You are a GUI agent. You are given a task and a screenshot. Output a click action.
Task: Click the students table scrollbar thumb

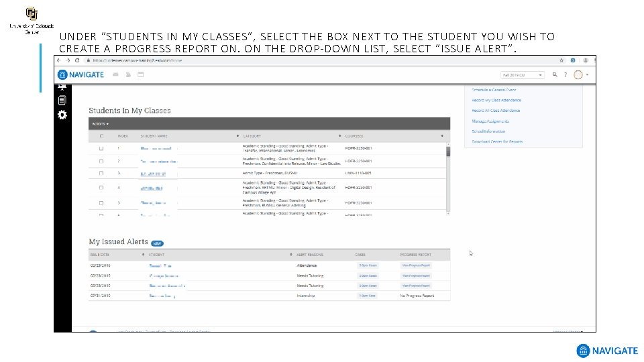click(448, 152)
